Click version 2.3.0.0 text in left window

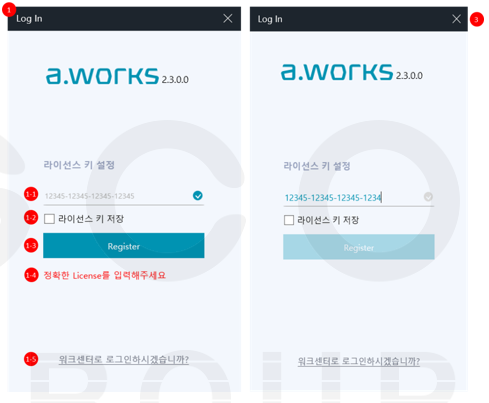[175, 80]
